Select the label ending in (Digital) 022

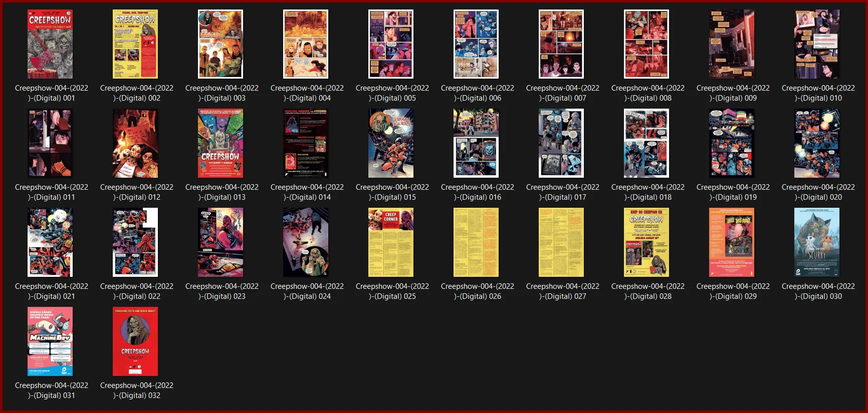point(137,291)
